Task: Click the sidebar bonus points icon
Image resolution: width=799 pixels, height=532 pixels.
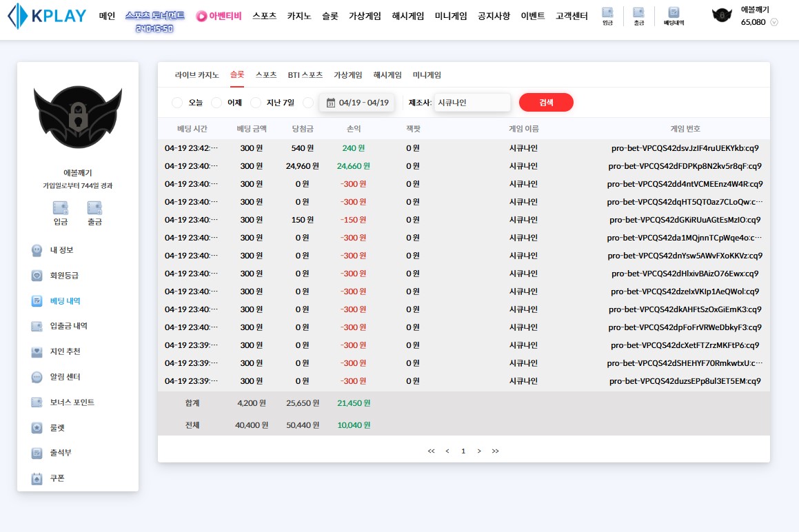Action: [x=37, y=402]
